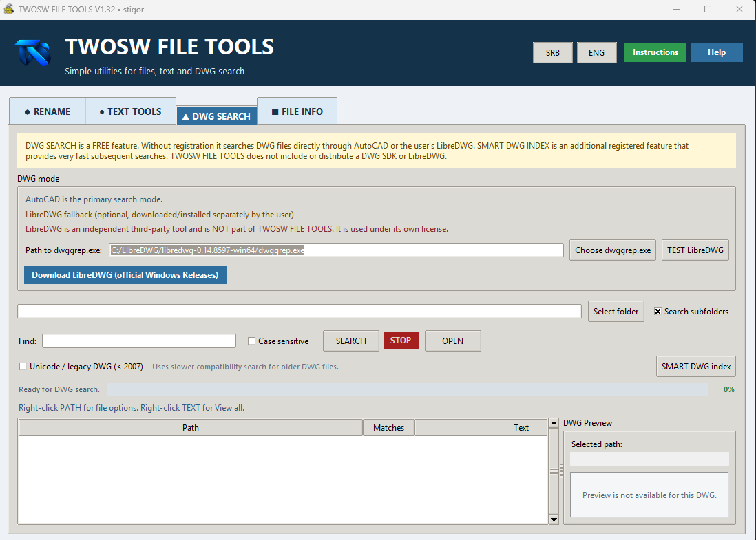
Task: Click the 0% progress label
Action: pyautogui.click(x=728, y=389)
